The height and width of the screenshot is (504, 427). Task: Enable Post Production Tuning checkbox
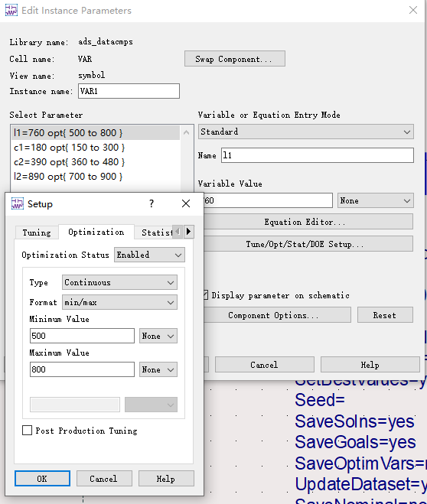click(x=27, y=430)
